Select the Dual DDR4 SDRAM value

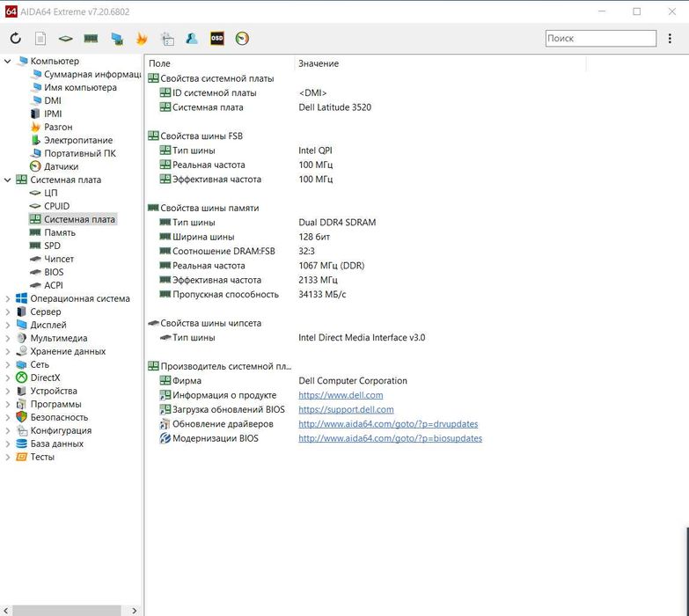click(x=337, y=223)
